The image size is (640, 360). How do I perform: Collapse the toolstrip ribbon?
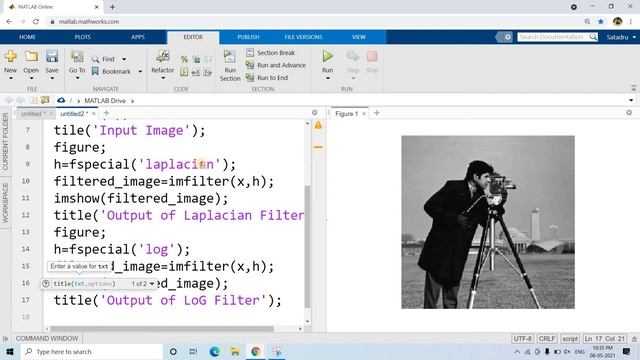633,88
